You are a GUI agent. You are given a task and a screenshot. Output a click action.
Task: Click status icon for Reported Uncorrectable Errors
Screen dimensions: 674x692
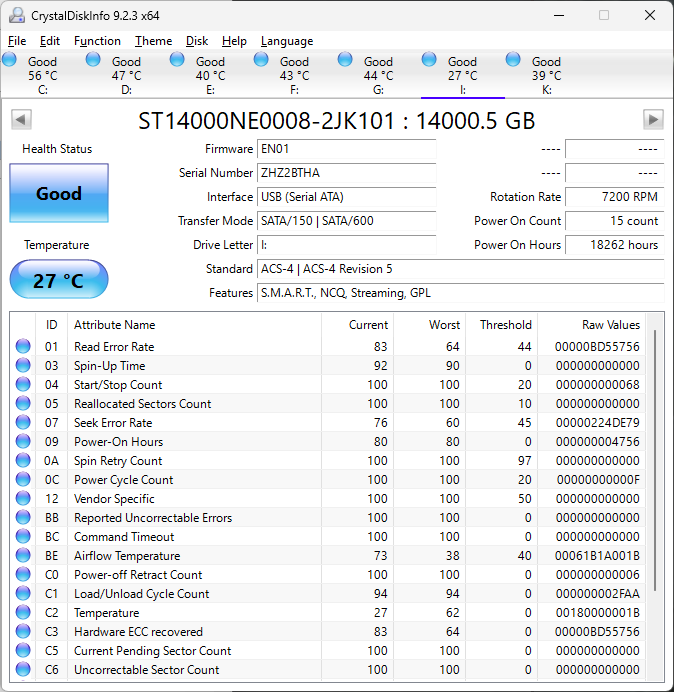tap(23, 517)
